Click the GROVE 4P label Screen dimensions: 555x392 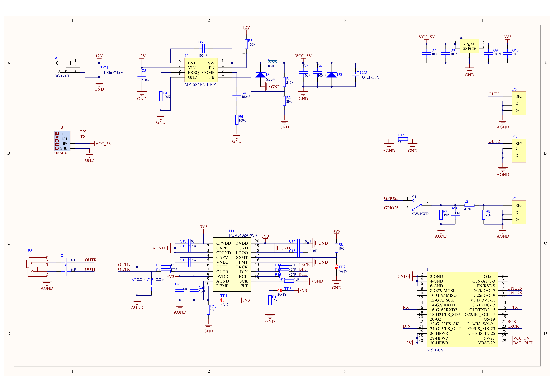coord(61,153)
